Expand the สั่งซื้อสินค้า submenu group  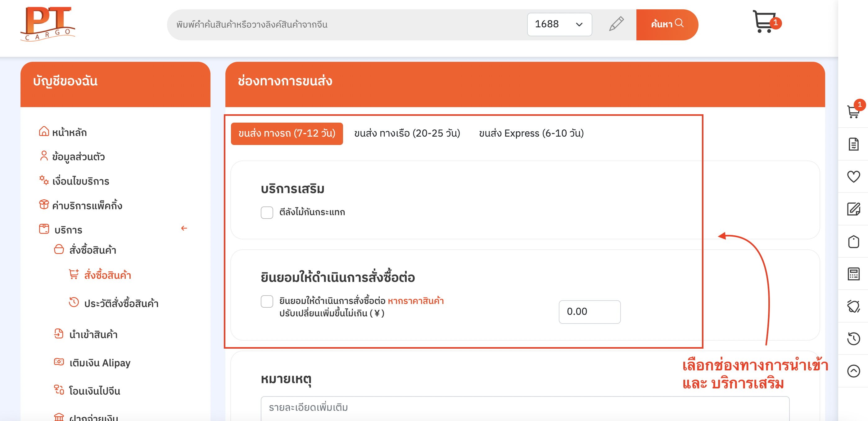93,250
